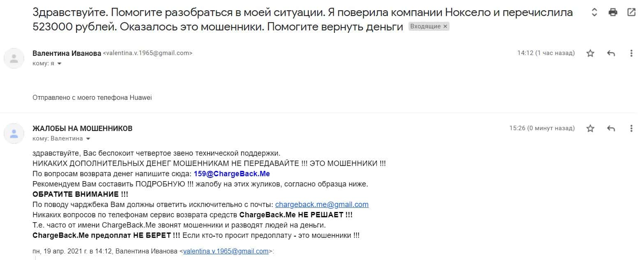The width and height of the screenshot is (644, 260).
Task: Open the 159@ChargeBack.Me email link
Action: [231, 174]
